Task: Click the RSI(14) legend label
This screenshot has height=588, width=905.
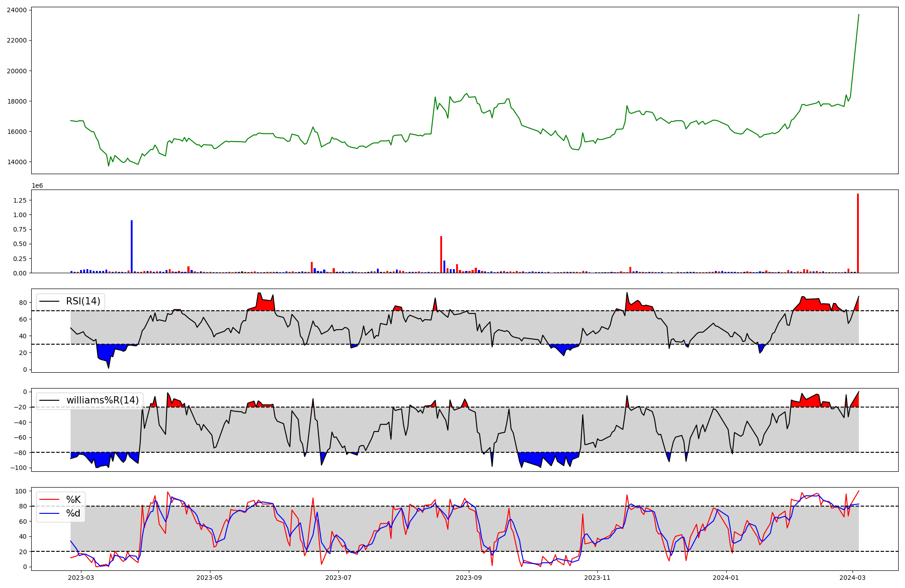Action: [83, 301]
